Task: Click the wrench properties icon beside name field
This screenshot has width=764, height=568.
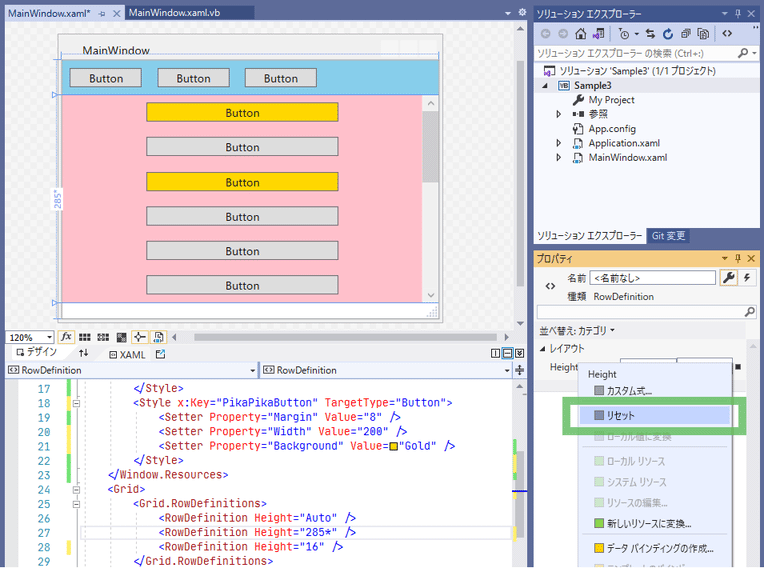Action: click(x=729, y=278)
